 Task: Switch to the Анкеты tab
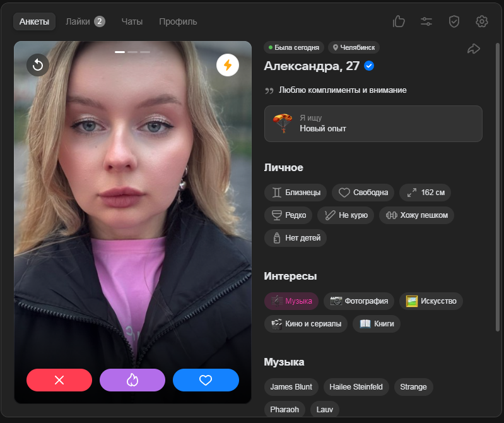(34, 21)
